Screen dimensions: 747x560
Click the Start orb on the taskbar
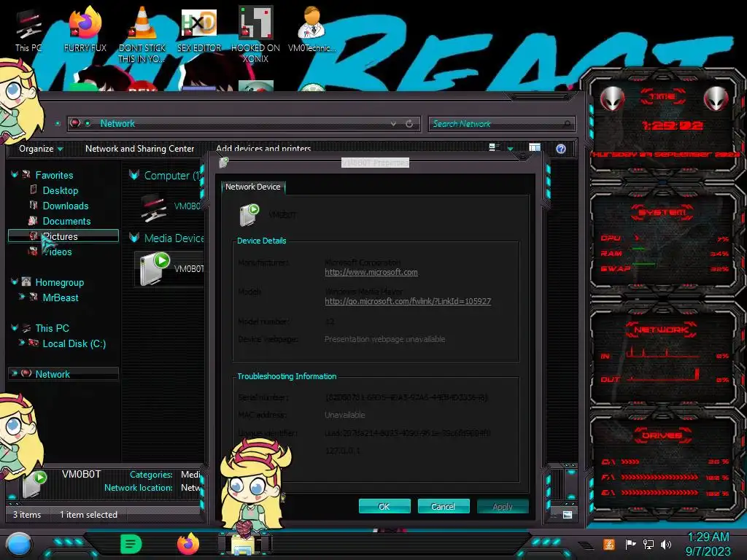coord(18,544)
